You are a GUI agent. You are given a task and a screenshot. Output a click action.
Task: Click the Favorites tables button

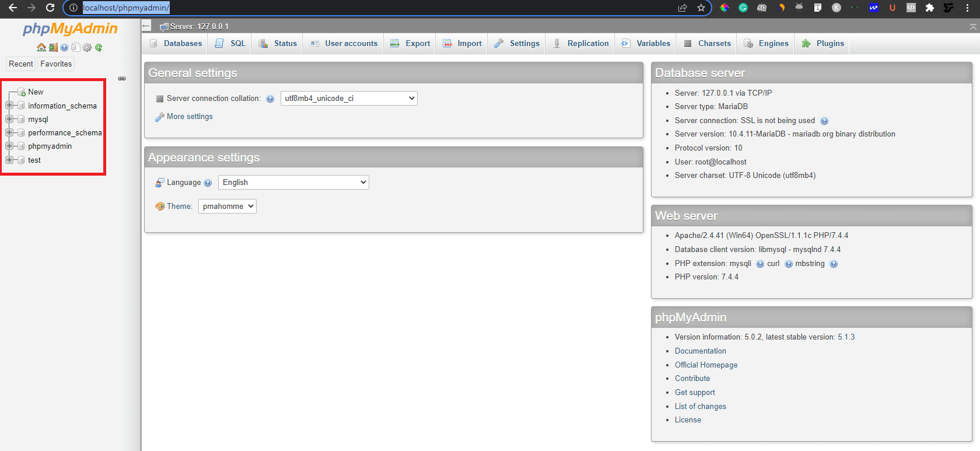[x=56, y=64]
